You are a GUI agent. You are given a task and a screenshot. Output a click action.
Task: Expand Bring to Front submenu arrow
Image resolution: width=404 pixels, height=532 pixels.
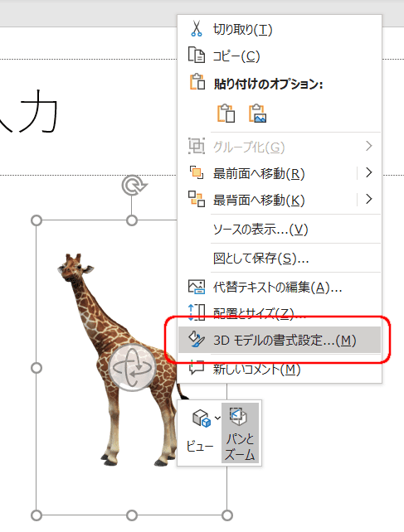pos(369,172)
